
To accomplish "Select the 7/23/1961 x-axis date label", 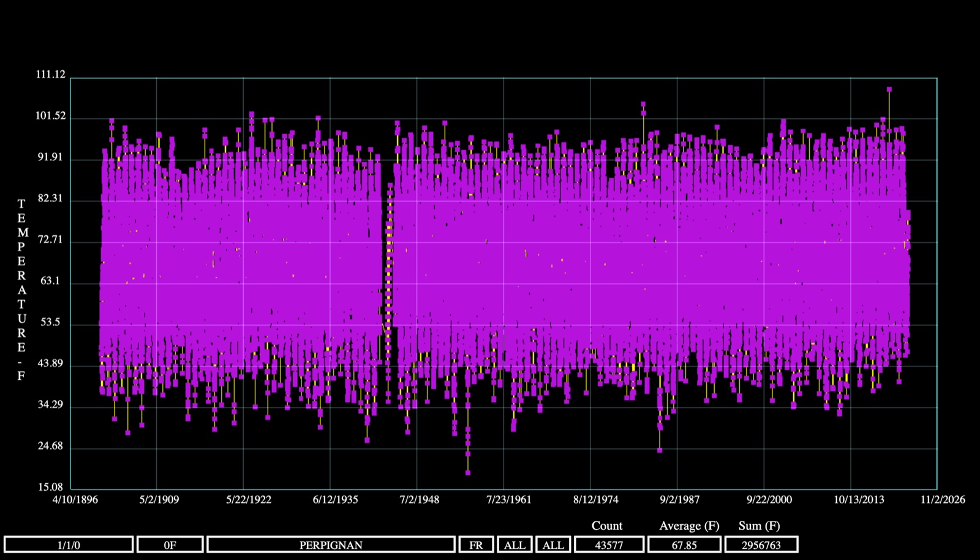I will 509,499.
